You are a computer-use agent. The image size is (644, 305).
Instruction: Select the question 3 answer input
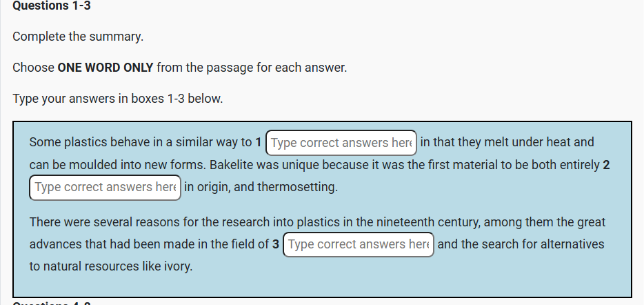(358, 244)
